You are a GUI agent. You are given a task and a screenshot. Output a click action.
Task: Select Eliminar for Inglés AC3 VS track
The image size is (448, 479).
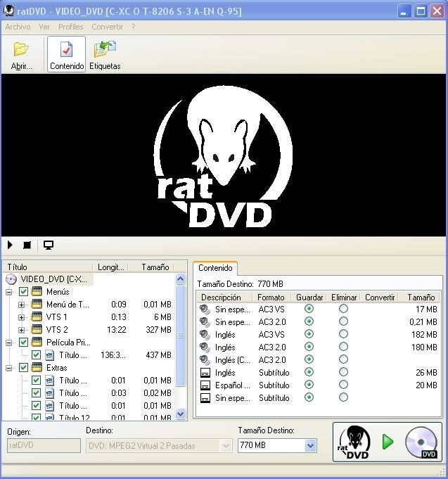point(343,334)
